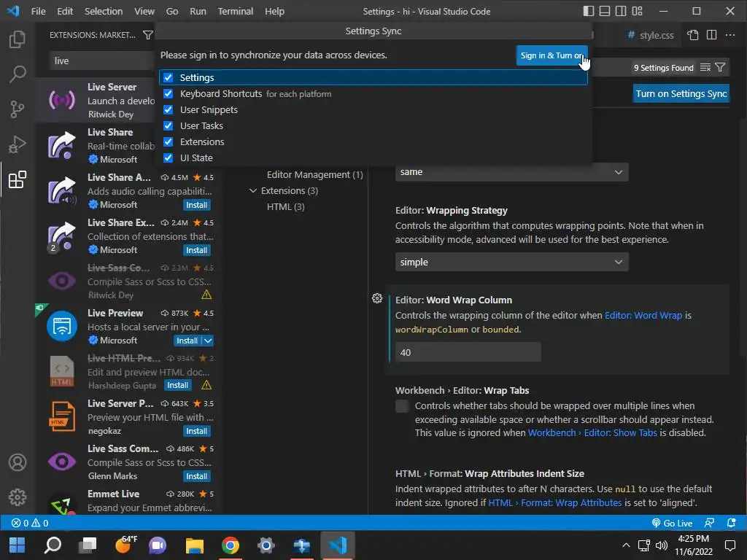Image resolution: width=747 pixels, height=560 pixels.
Task: Click the Live Sass Compiler eye icon by Glenn Marks
Action: click(62, 462)
